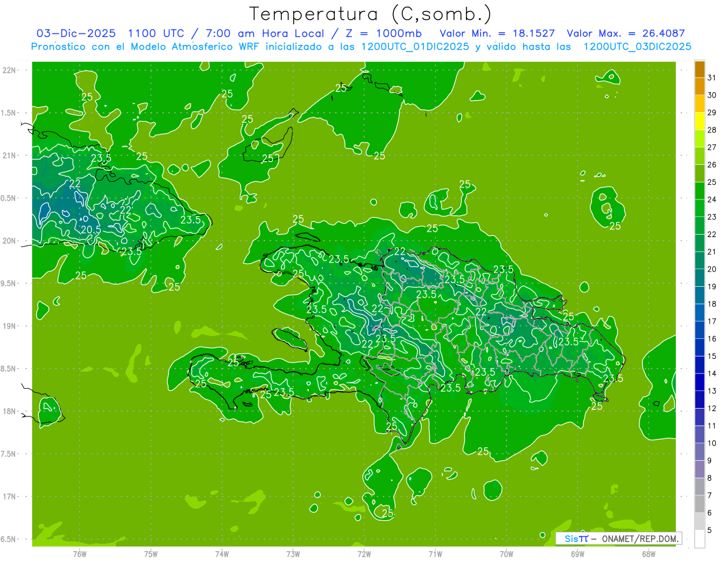Click the '6.5N' latitude axis label
This screenshot has height=562, width=728.
pos(8,539)
